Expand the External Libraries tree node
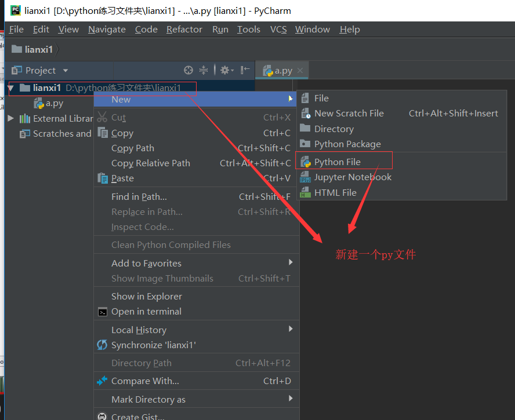Screen dimensions: 515x420 pos(10,118)
